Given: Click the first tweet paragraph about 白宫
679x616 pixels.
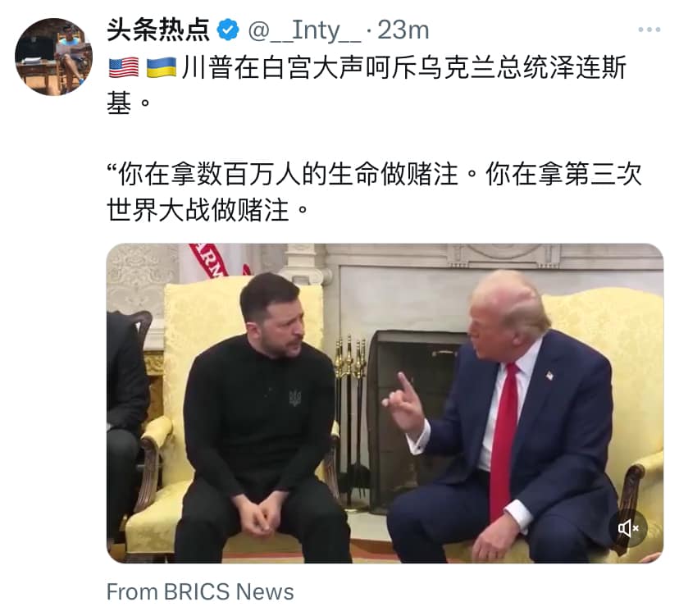Looking at the screenshot, I should 367,85.
